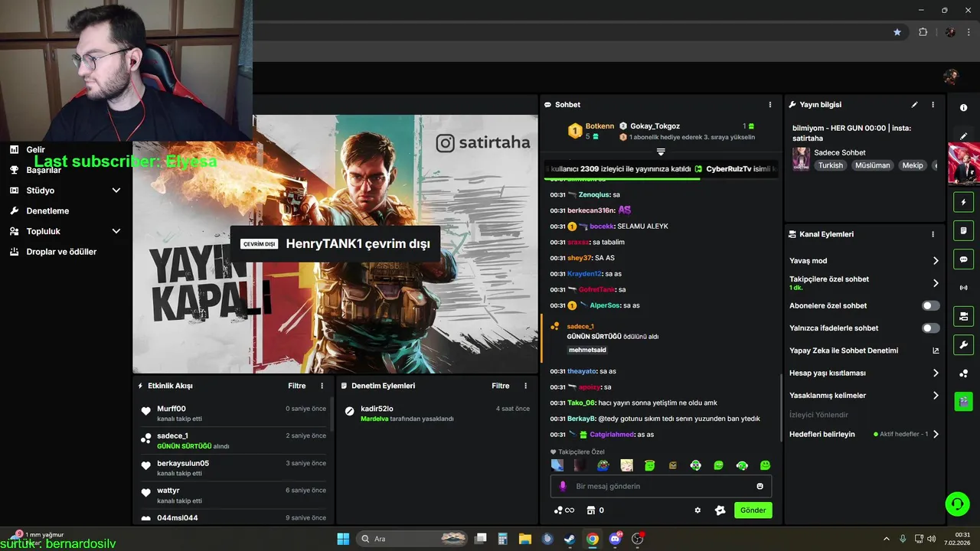980x551 pixels.
Task: Open chat settings gear icon
Action: [697, 510]
